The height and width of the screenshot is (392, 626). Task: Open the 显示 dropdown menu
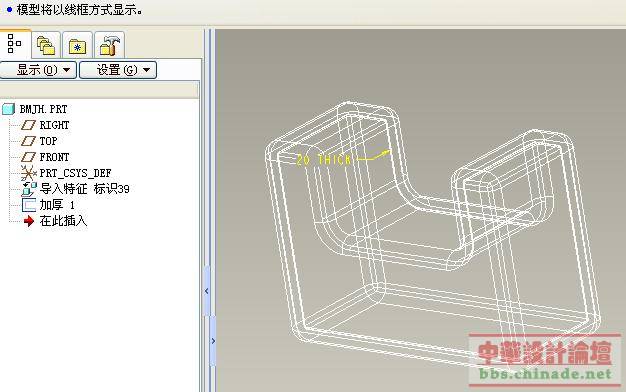click(38, 70)
